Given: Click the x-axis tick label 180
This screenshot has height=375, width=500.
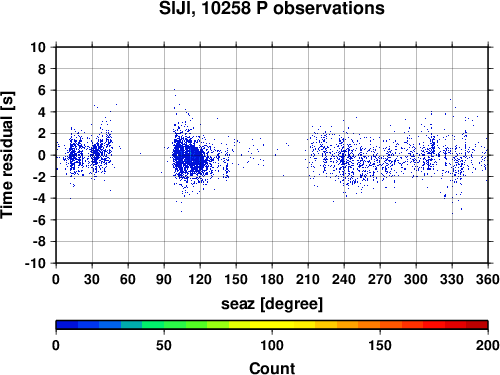Looking at the screenshot, I should (x=272, y=279).
